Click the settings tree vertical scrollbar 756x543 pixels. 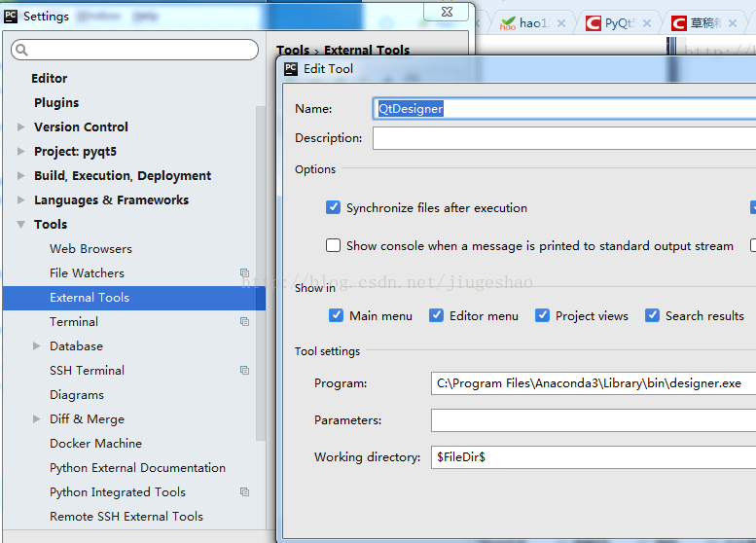(261, 272)
